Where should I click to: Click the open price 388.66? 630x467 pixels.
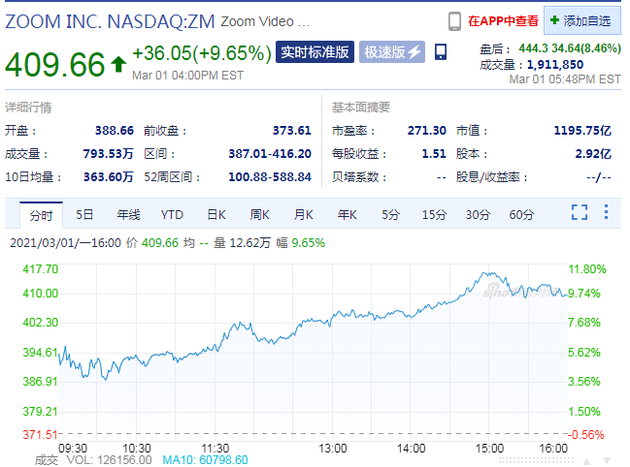coord(114,131)
